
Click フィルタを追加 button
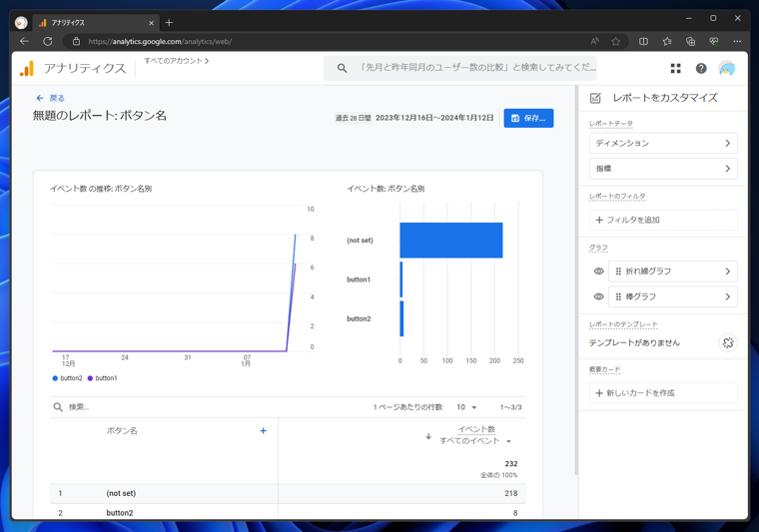[x=663, y=220]
